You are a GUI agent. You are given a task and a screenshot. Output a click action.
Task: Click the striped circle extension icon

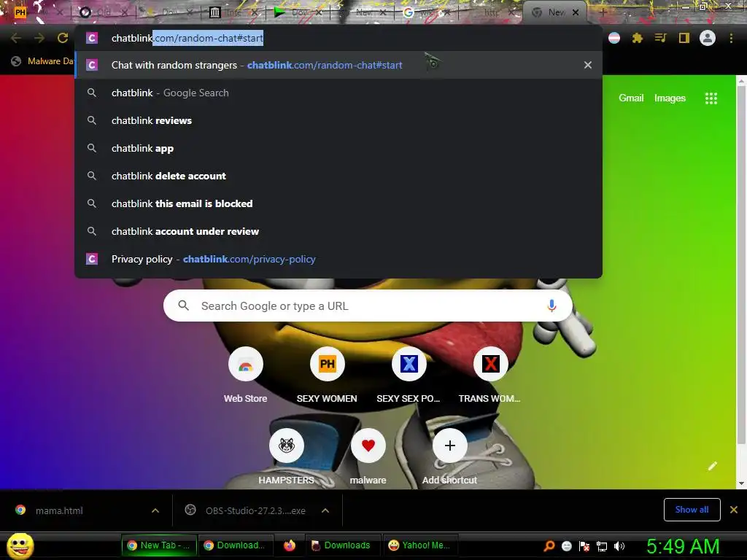point(614,38)
